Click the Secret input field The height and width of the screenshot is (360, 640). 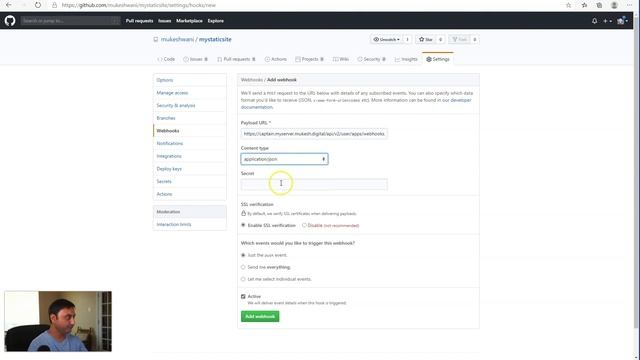[314, 184]
